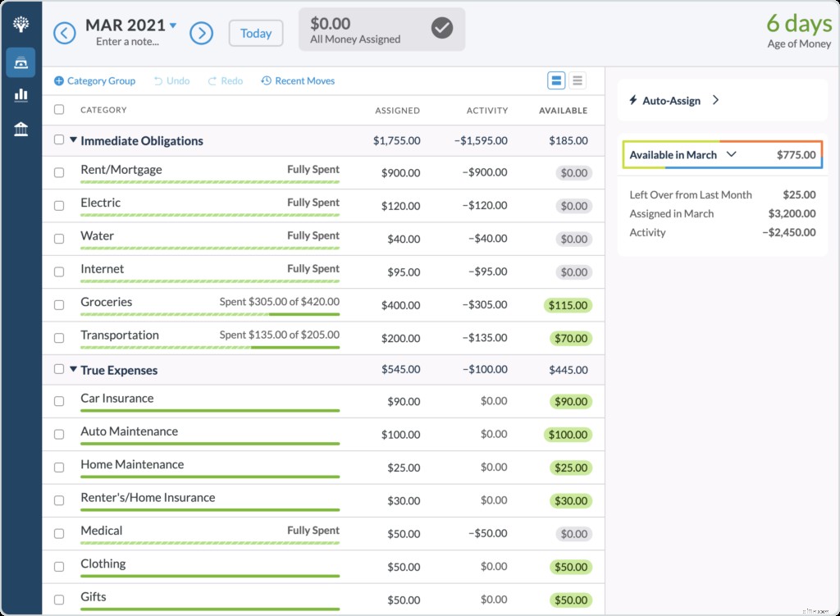Click the All Money Assigned checkmark

tap(441, 28)
